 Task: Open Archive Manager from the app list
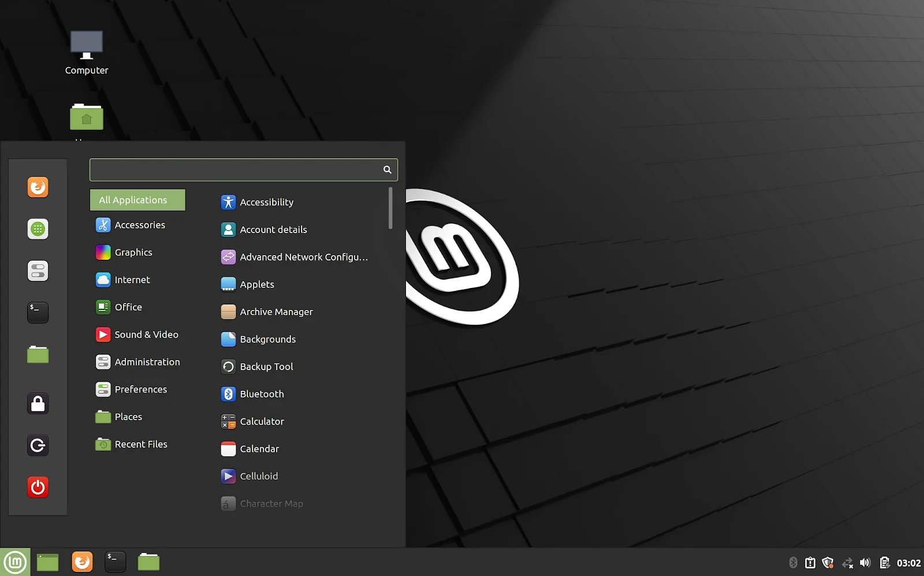[x=275, y=311]
